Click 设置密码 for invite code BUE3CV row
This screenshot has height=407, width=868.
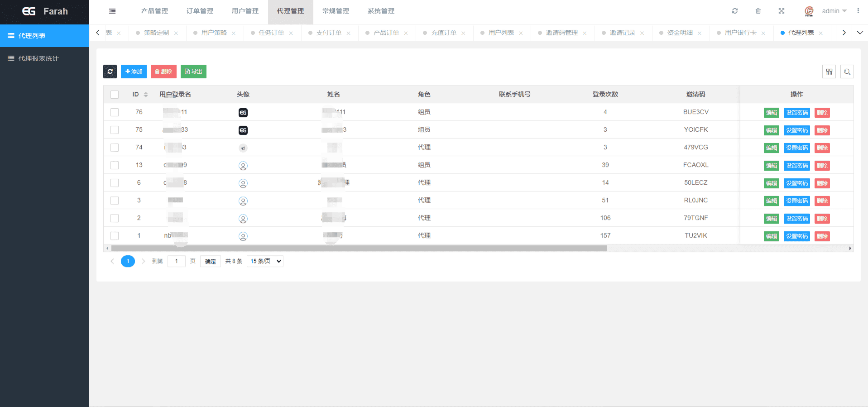tap(796, 113)
